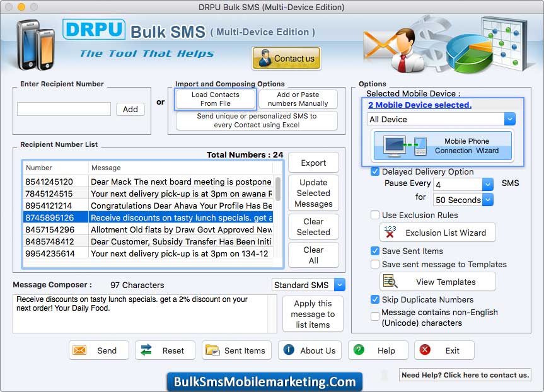This screenshot has height=392, width=544.
Task: Click Send unique or personalized SMS button
Action: (257, 120)
